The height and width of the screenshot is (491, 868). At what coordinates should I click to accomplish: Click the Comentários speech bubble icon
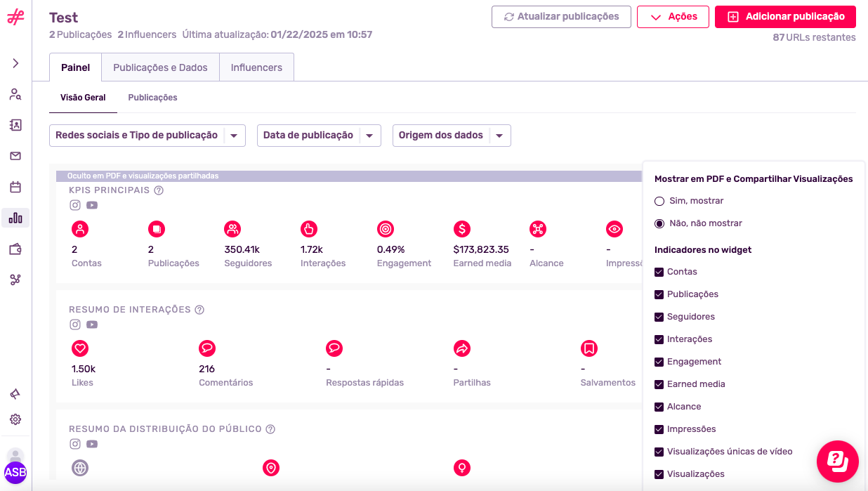pyautogui.click(x=207, y=348)
